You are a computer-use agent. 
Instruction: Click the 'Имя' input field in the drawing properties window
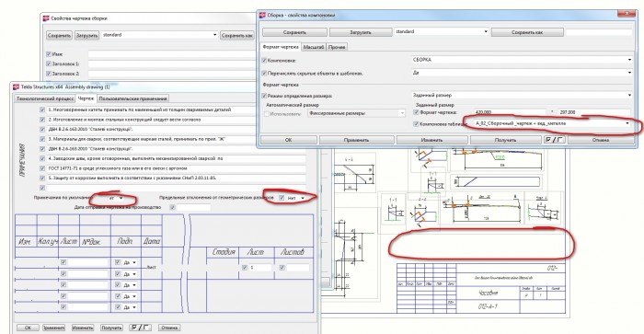pos(173,53)
